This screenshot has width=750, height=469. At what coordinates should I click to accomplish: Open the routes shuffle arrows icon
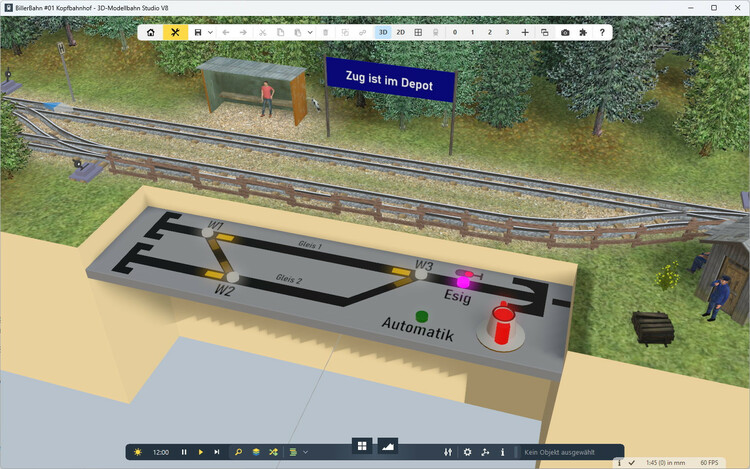click(273, 452)
